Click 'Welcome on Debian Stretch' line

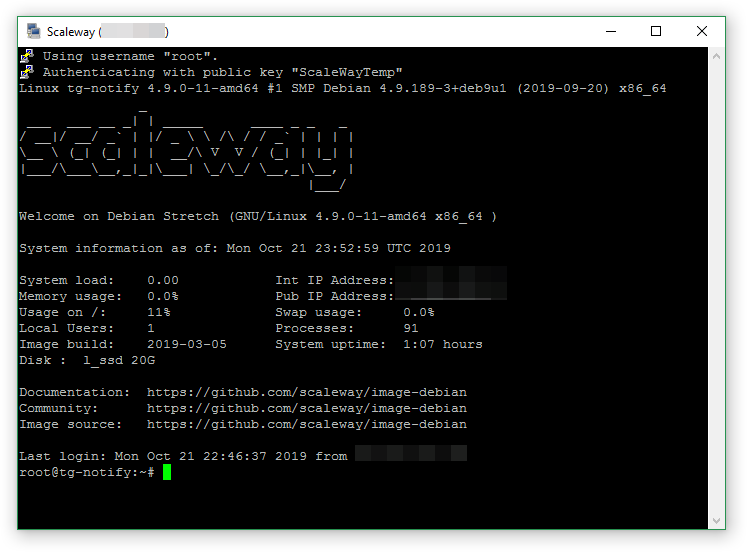coord(258,216)
